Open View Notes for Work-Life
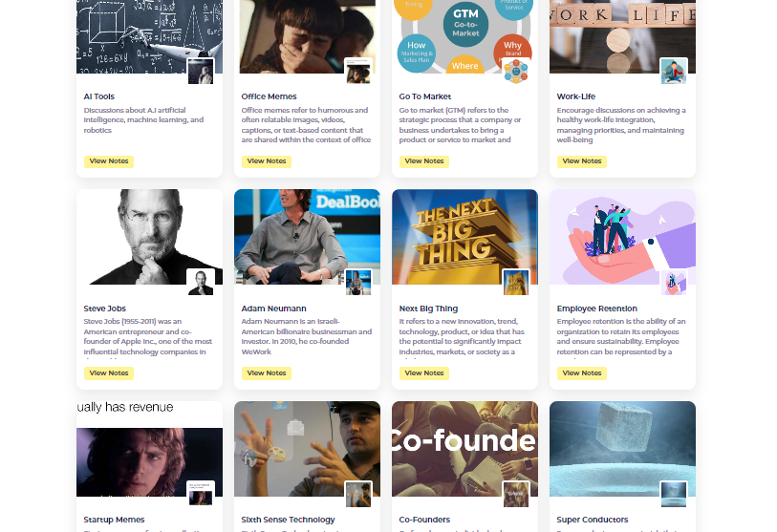 (x=581, y=161)
